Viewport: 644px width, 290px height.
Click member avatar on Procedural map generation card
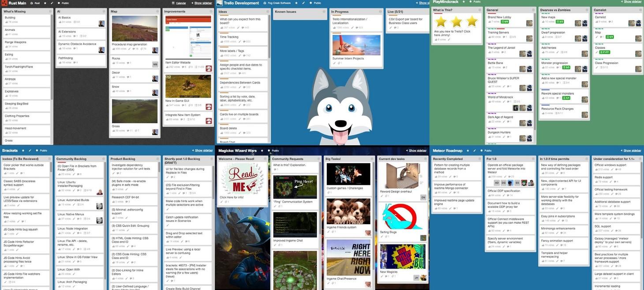click(x=155, y=50)
